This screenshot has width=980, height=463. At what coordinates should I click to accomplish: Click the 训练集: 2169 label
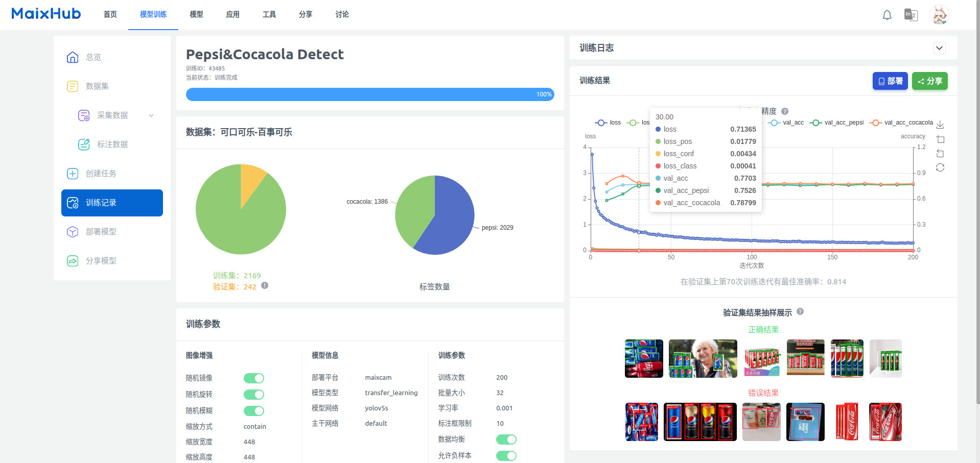(237, 276)
